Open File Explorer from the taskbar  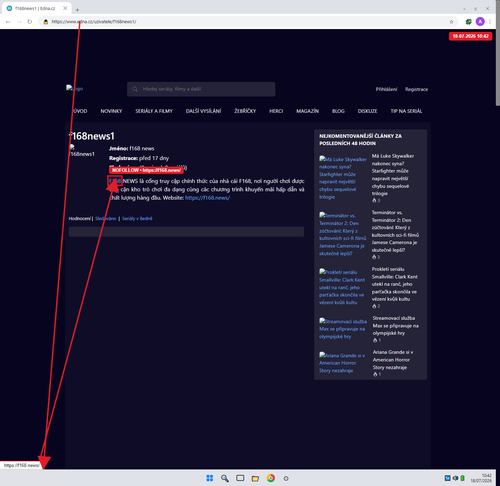pos(255,478)
